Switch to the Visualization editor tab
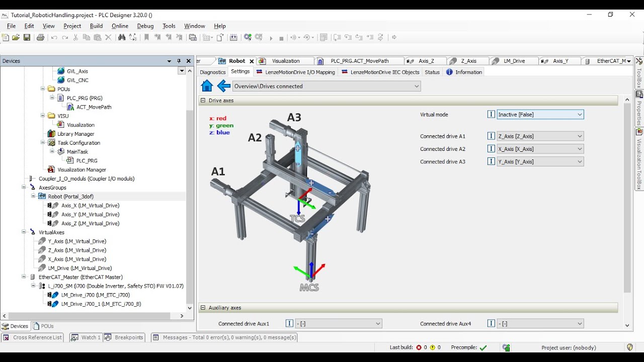644x362 pixels. (286, 61)
